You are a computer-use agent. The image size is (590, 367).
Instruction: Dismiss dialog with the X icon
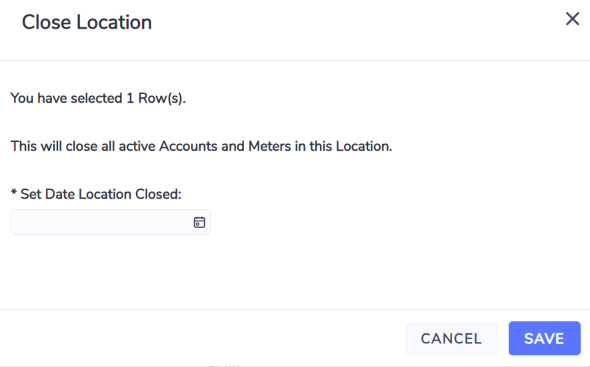click(572, 18)
